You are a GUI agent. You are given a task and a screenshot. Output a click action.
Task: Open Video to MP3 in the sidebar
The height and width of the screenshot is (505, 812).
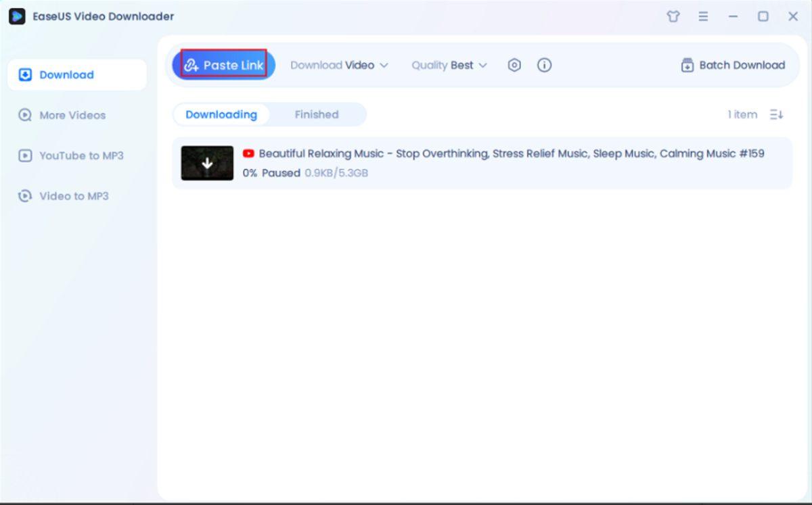click(73, 196)
